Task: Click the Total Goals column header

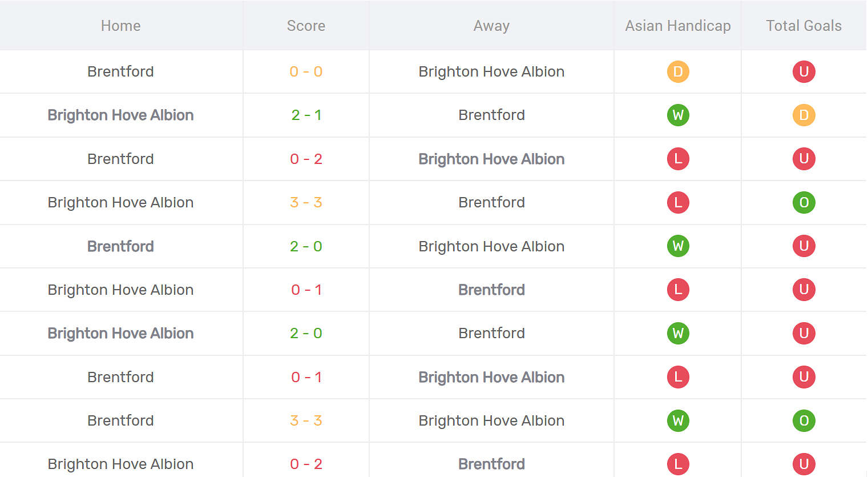Action: 804,26
